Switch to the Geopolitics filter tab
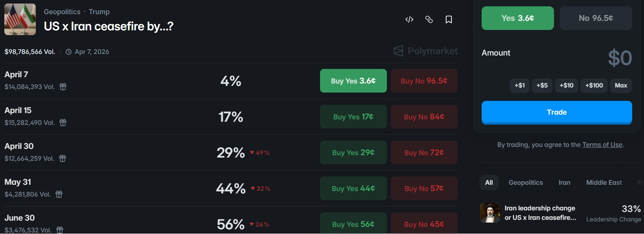The width and height of the screenshot is (644, 234). coord(526,182)
